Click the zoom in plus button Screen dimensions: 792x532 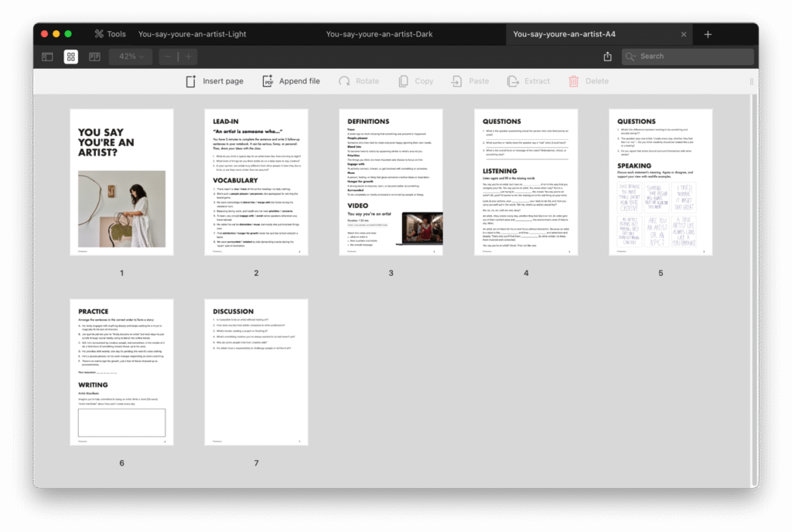188,56
